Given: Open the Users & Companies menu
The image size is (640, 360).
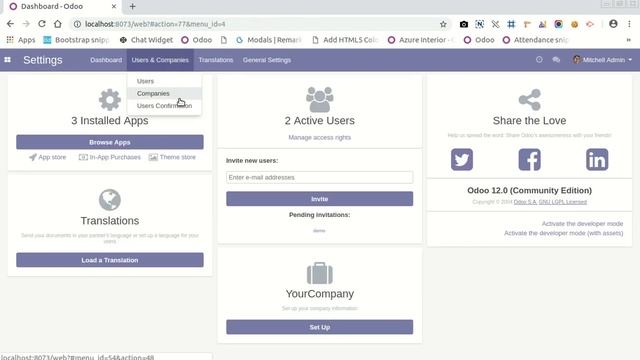Looking at the screenshot, I should (x=160, y=60).
